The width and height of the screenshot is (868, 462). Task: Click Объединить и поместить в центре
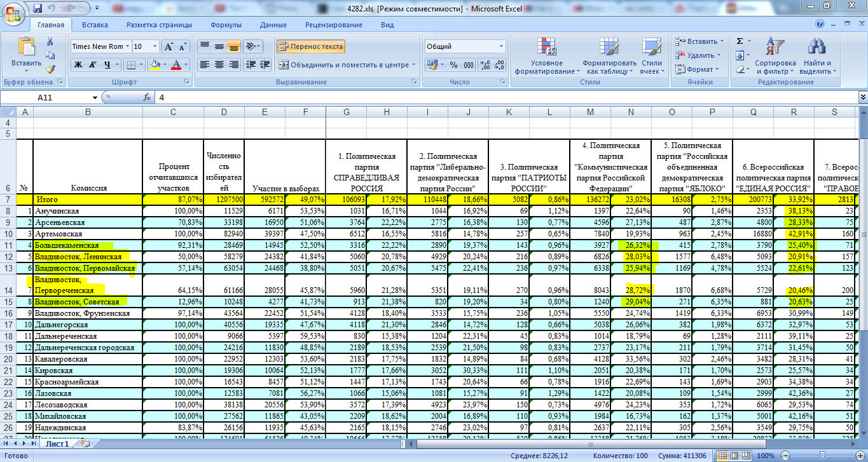(x=348, y=65)
